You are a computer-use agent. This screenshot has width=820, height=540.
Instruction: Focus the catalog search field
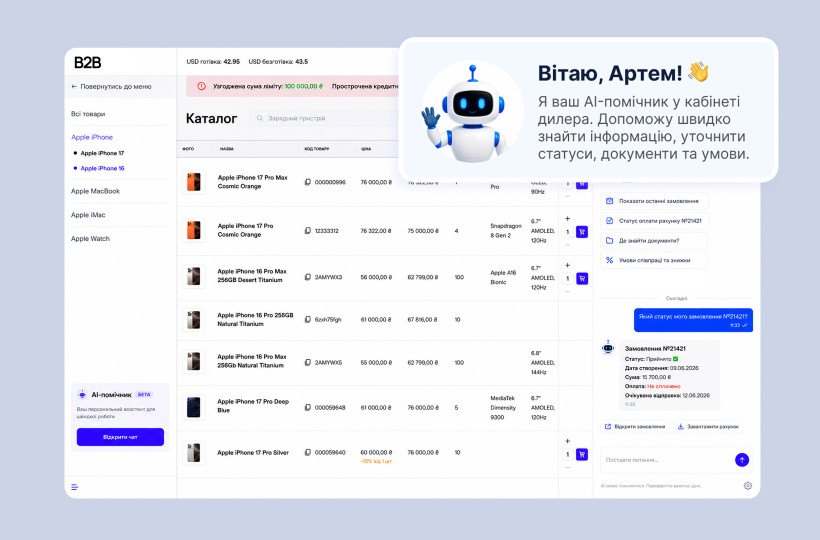click(325, 119)
